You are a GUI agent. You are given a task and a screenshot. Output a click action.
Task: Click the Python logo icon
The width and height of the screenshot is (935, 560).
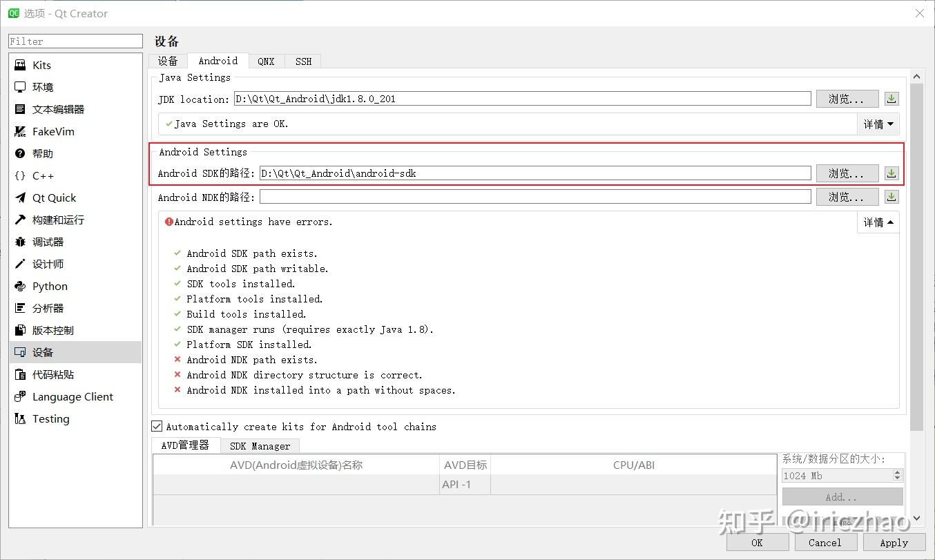click(20, 286)
